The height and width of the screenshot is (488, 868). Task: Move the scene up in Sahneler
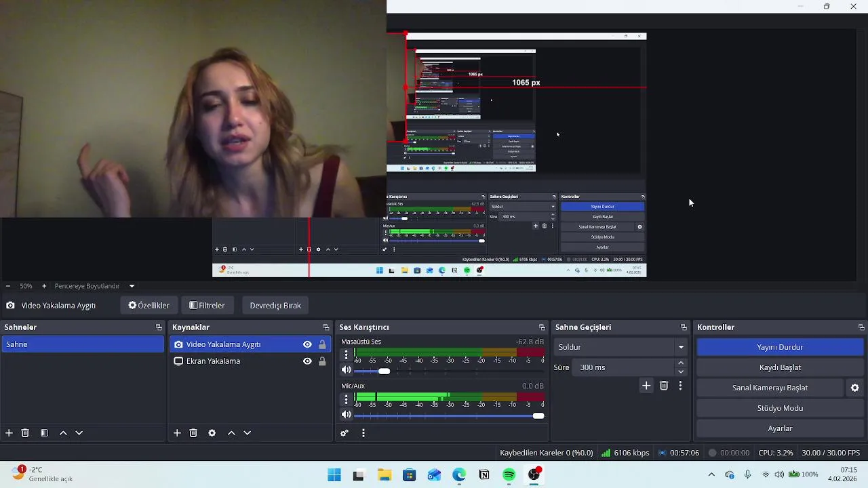click(63, 433)
